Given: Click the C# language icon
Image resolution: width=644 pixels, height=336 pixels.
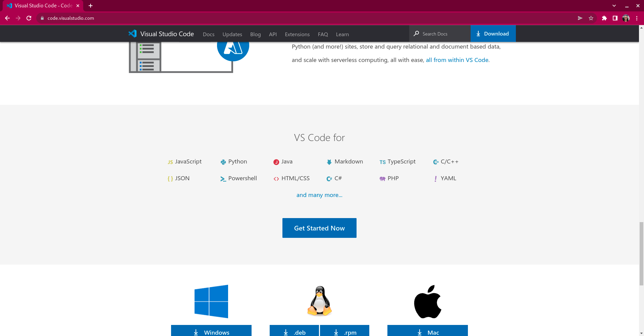Looking at the screenshot, I should coord(329,179).
